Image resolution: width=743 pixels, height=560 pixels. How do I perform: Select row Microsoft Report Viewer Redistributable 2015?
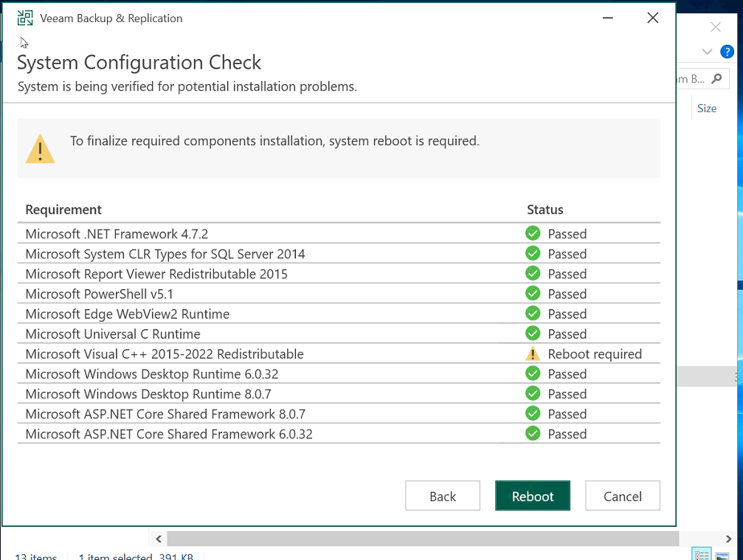(339, 274)
